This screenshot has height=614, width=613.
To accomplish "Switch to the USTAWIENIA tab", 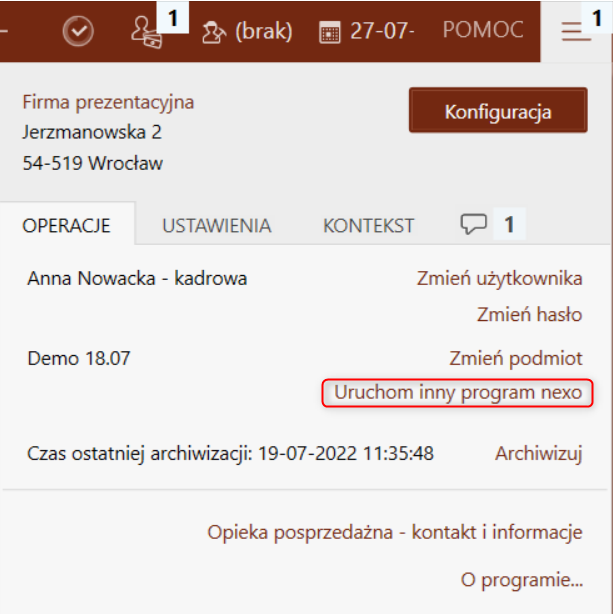I will click(x=217, y=226).
